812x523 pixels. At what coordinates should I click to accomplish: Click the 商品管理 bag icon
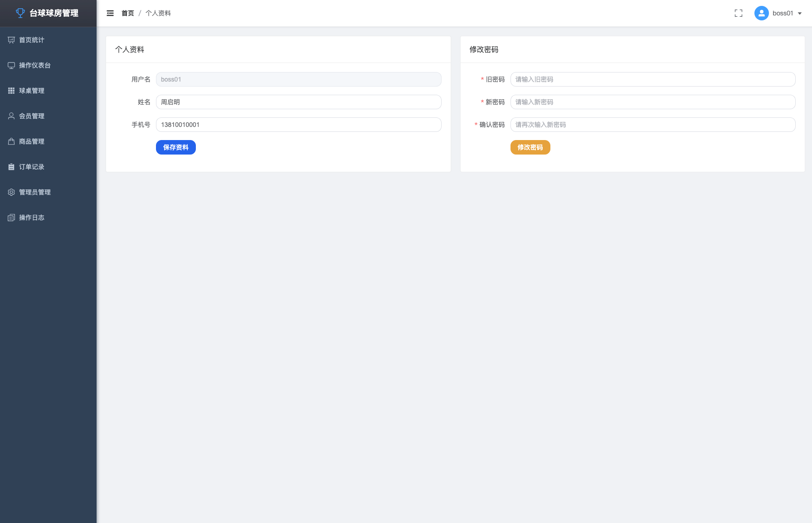pos(11,141)
